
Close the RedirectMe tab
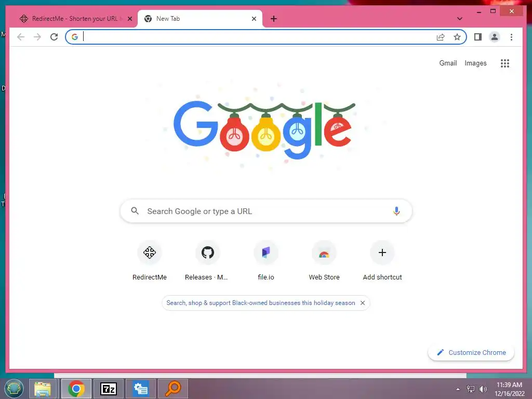(x=129, y=19)
